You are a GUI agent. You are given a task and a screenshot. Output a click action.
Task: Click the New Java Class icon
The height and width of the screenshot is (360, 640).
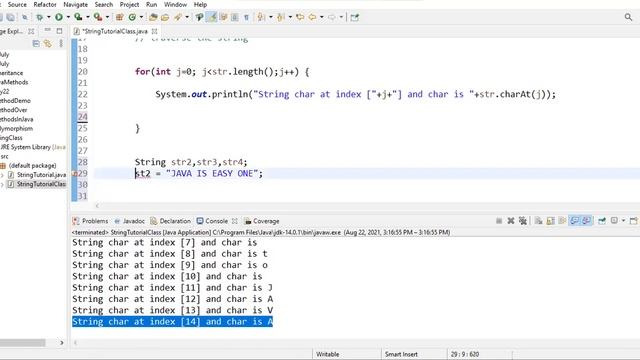coord(132,17)
